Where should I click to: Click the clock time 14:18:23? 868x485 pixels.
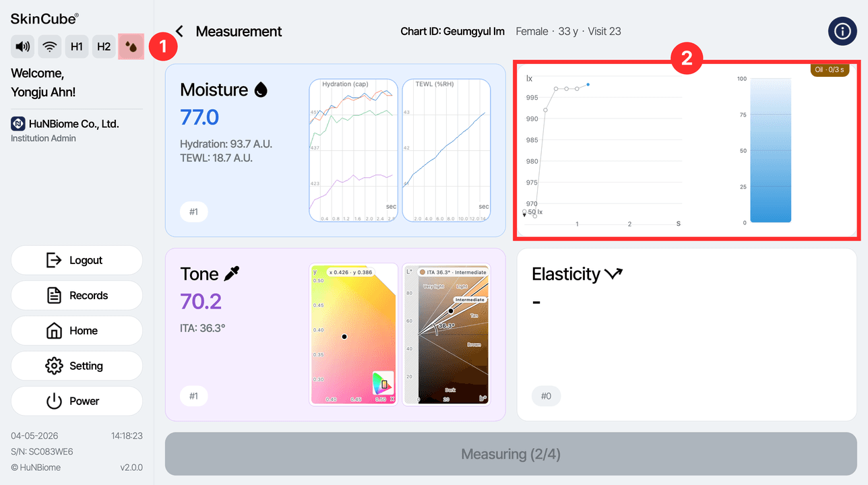tap(127, 436)
